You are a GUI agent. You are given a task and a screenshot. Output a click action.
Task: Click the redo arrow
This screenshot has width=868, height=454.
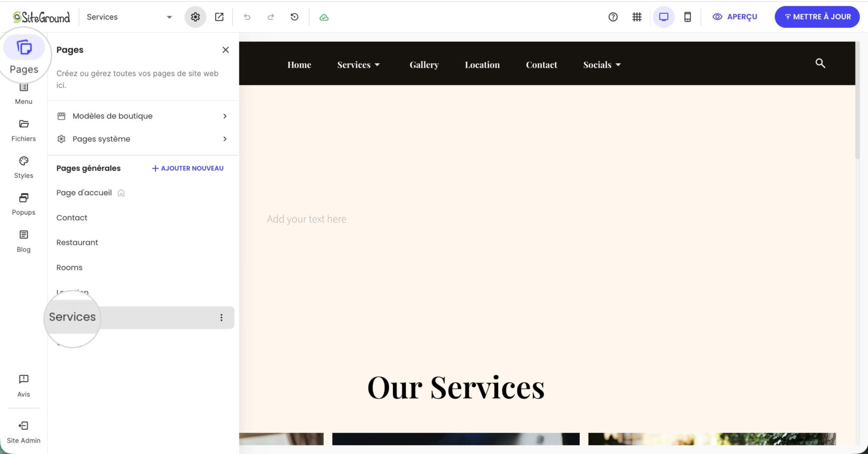coord(271,17)
